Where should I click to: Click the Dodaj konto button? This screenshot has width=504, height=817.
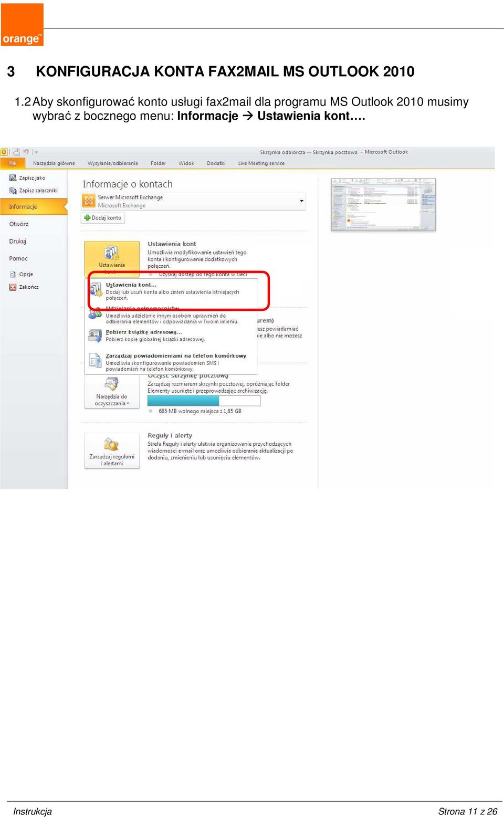pyautogui.click(x=103, y=218)
